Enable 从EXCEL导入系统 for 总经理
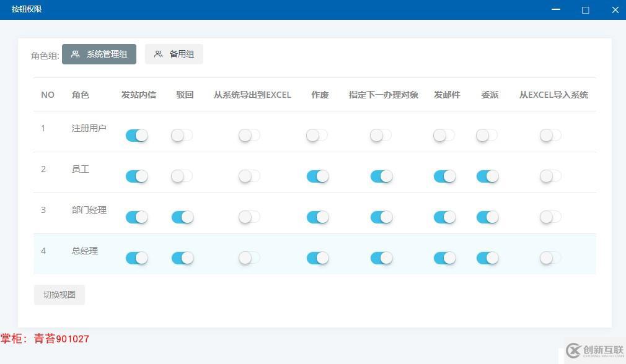The image size is (626, 364). pyautogui.click(x=551, y=258)
